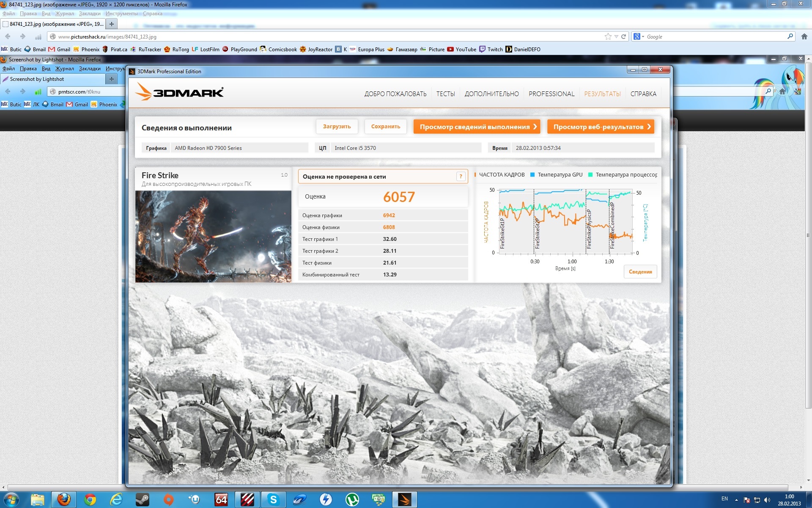812x508 pixels.
Task: Select the РЕЗУЛЬТАТЫ tab in 3DMark
Action: point(602,94)
